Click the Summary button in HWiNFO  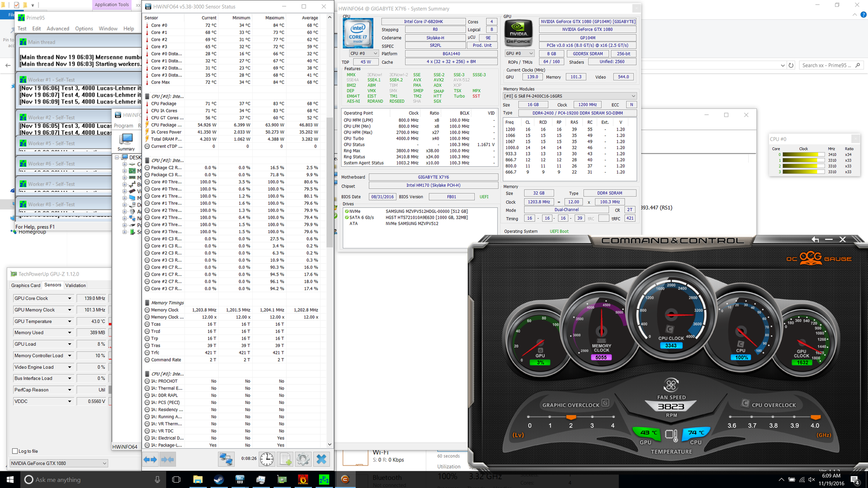point(126,142)
